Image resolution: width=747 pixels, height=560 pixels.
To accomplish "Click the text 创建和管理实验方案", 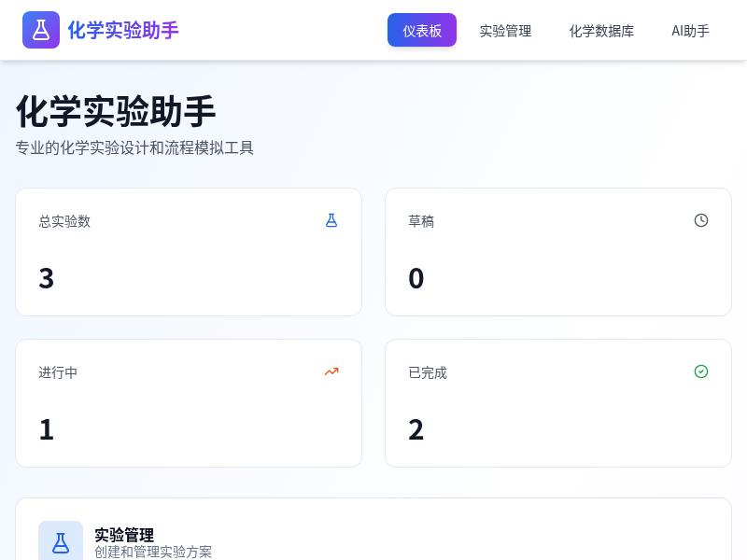I will click(153, 552).
